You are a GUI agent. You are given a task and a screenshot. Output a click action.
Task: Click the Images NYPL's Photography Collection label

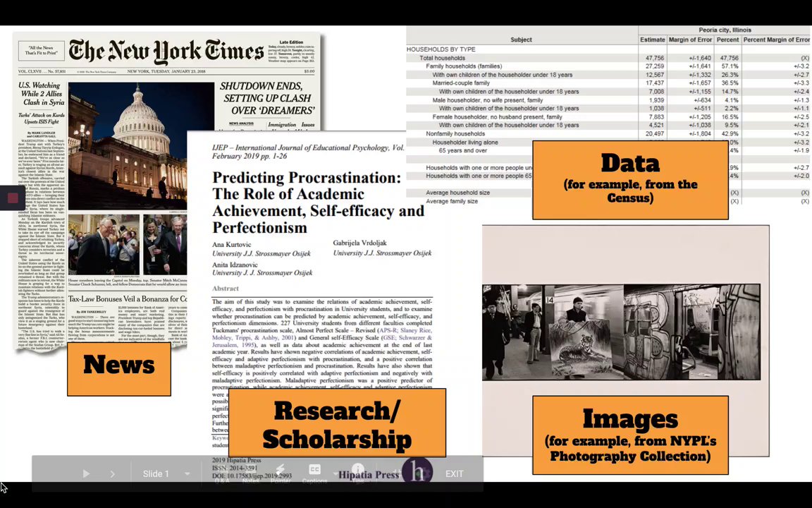630,435
